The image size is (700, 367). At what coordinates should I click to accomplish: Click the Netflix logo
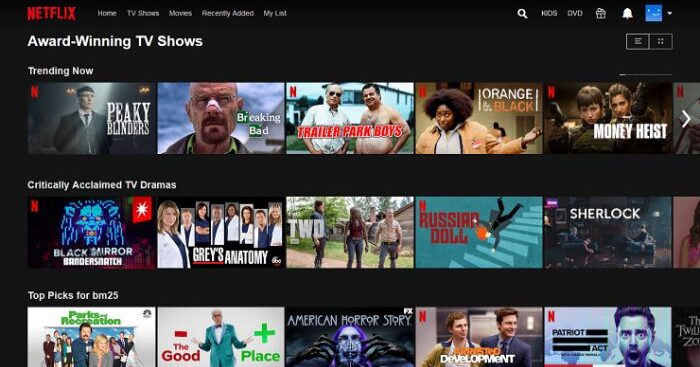point(51,13)
